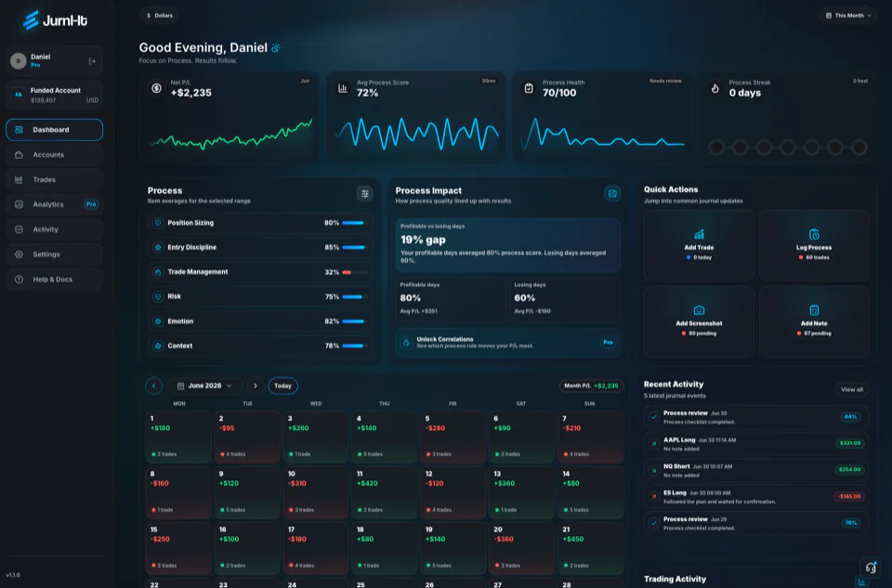This screenshot has width=892, height=588.
Task: Select the Risk row icon
Action: click(158, 296)
